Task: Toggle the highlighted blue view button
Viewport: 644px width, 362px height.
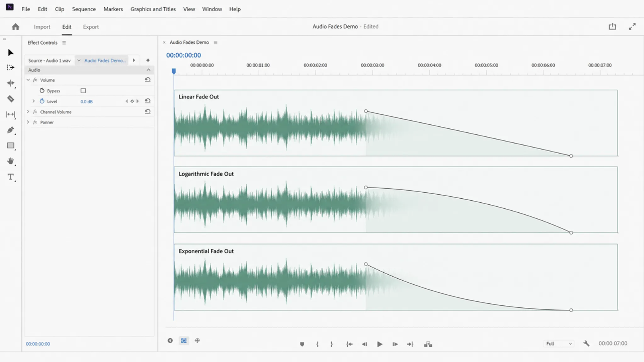Action: (184, 341)
